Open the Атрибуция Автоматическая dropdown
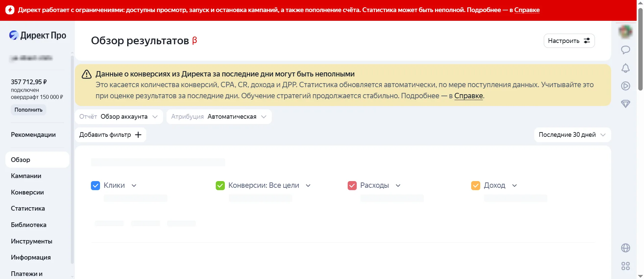This screenshot has width=644, height=279. click(x=219, y=117)
